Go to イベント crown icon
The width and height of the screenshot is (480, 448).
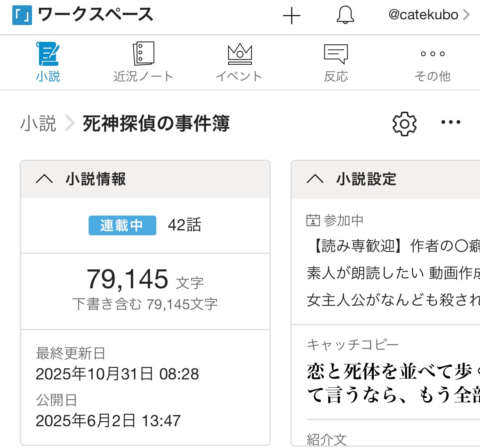pyautogui.click(x=239, y=54)
